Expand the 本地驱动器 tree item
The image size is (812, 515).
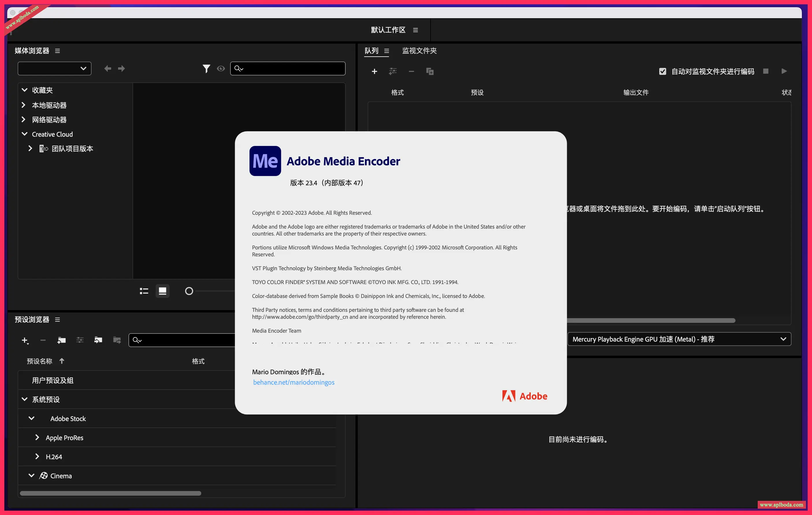click(x=24, y=105)
